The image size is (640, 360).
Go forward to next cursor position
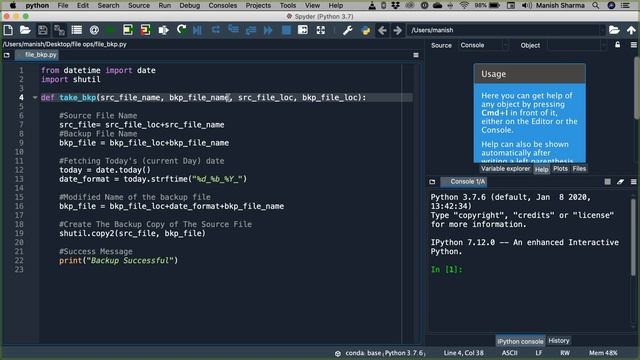coord(398,30)
